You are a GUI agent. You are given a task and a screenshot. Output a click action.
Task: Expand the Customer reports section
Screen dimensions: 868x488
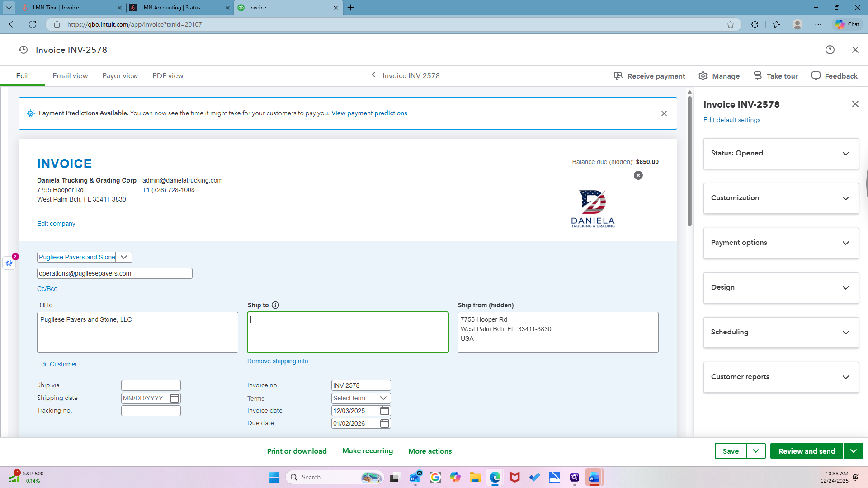click(x=781, y=377)
